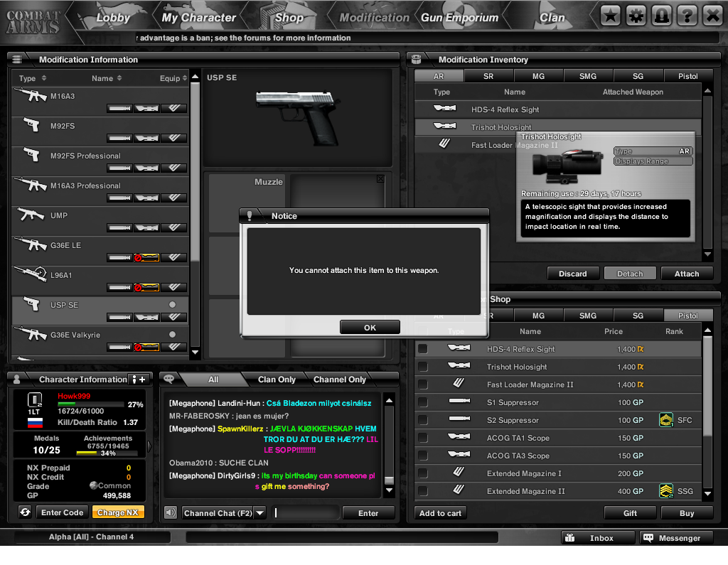
Task: Click OK on the Notice dialog
Action: (x=370, y=328)
